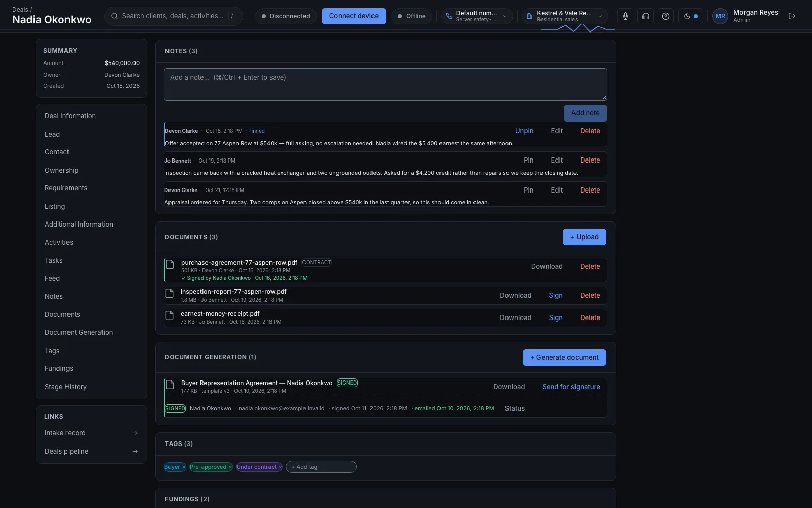Click the search clients, deals field
812x508 pixels.
pyautogui.click(x=174, y=16)
